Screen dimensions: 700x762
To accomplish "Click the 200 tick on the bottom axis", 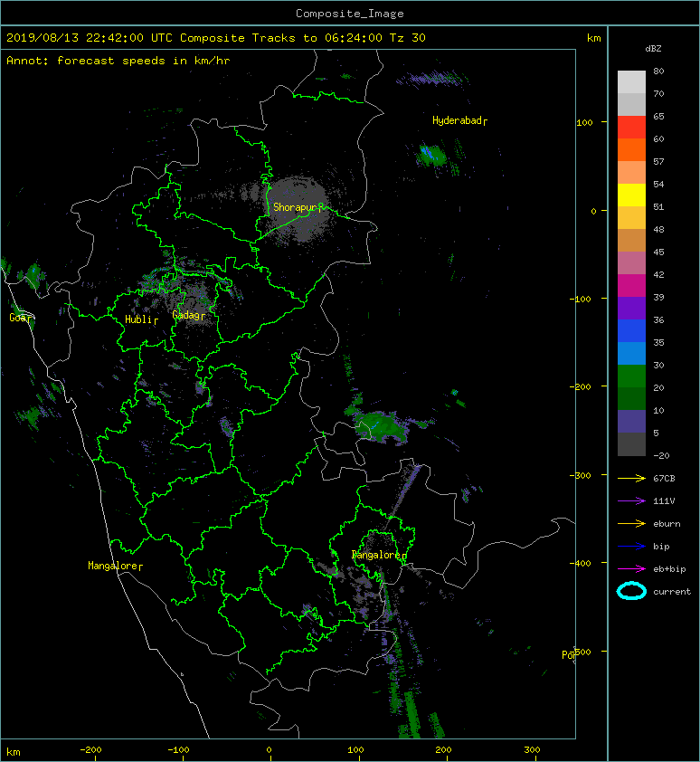I will 443,750.
